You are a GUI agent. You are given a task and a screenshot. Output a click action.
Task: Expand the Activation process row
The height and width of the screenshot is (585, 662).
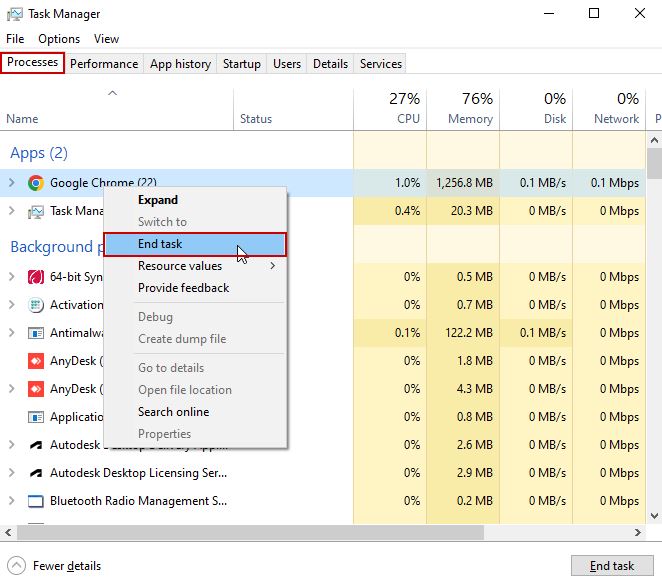[x=12, y=305]
